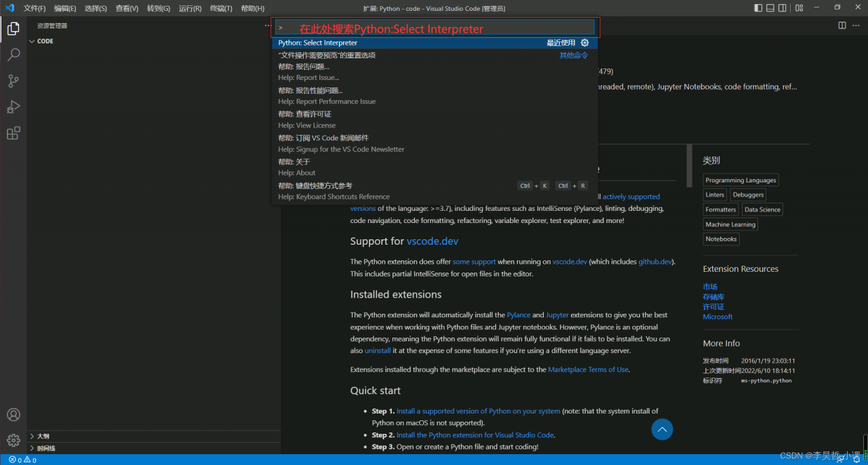Choose the 帮助: 键盘快捷方式参考 command
The width and height of the screenshot is (868, 465).
pyautogui.click(x=435, y=190)
